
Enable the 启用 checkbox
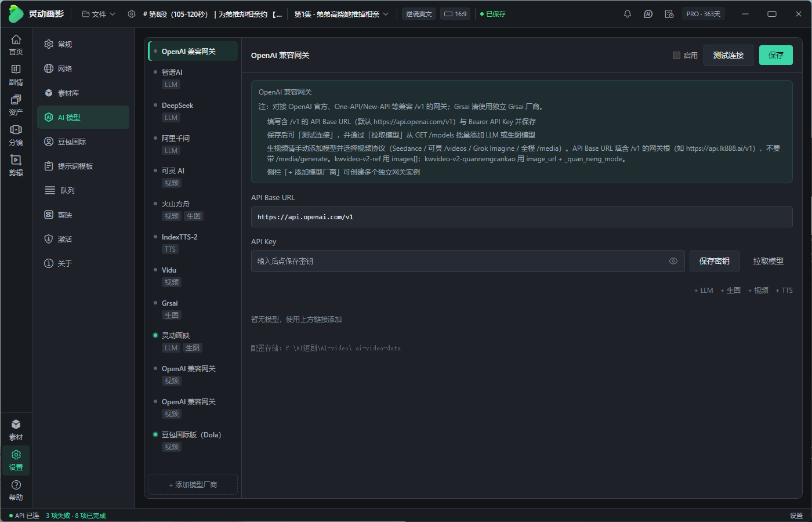coord(676,55)
